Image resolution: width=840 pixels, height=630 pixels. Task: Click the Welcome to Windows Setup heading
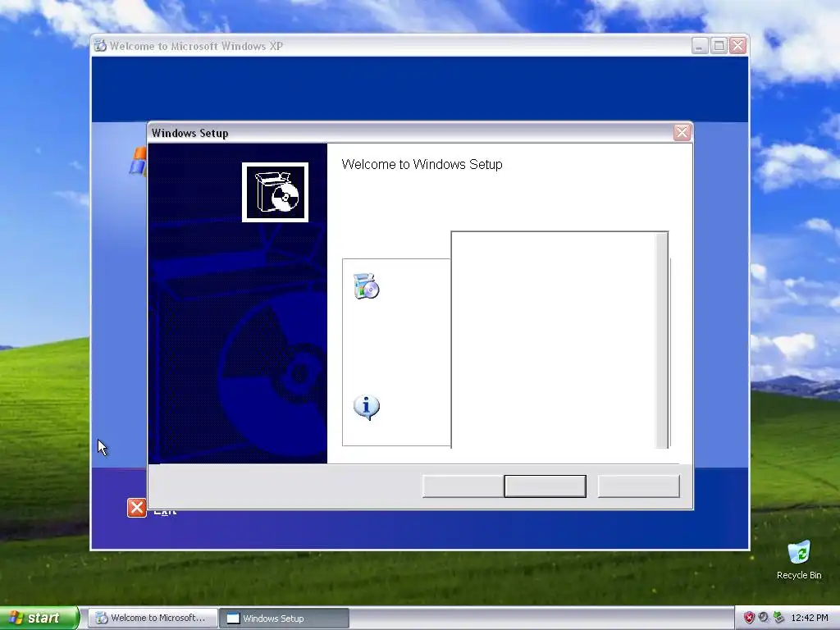click(422, 164)
